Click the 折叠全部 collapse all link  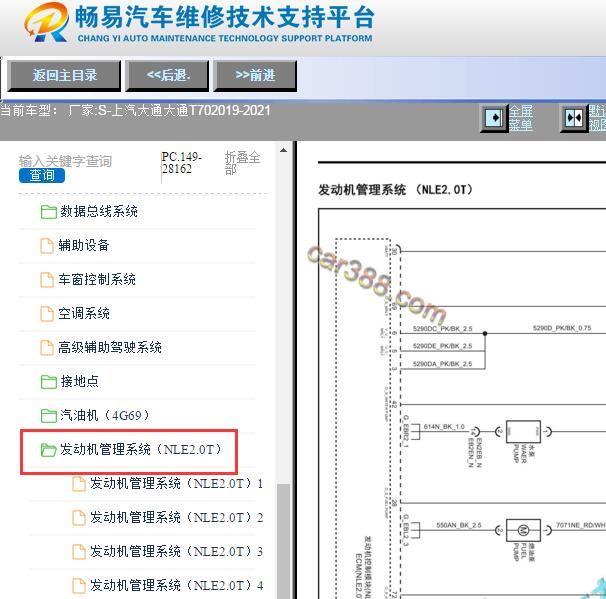pyautogui.click(x=242, y=163)
